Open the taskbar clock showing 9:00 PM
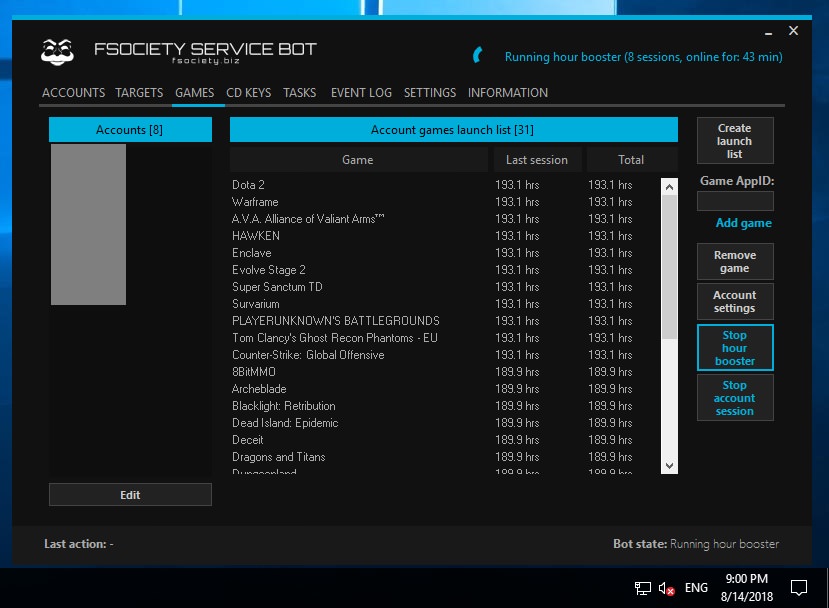829x608 pixels. click(x=747, y=587)
